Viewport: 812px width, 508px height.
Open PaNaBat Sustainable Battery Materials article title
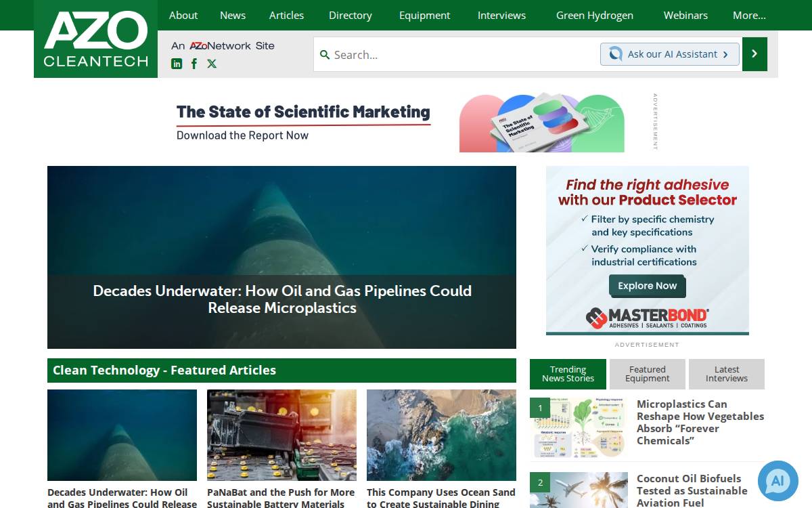tap(281, 498)
